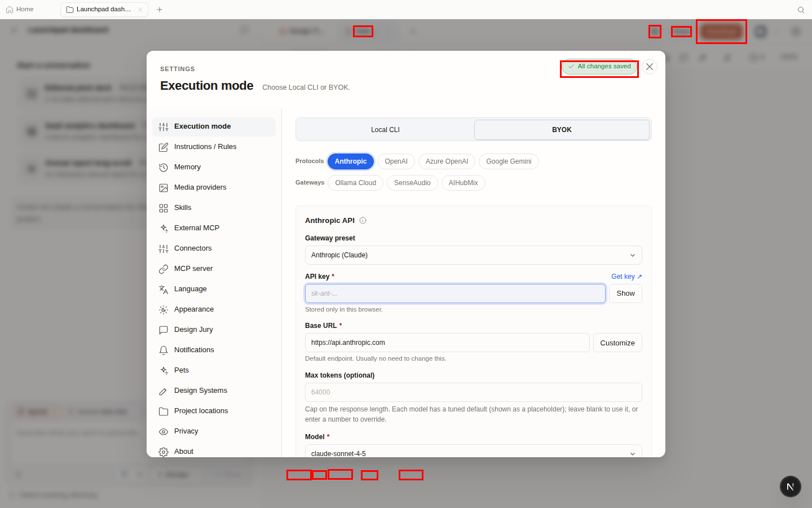Open Language settings translate icon
The height and width of the screenshot is (508, 812).
pyautogui.click(x=164, y=289)
